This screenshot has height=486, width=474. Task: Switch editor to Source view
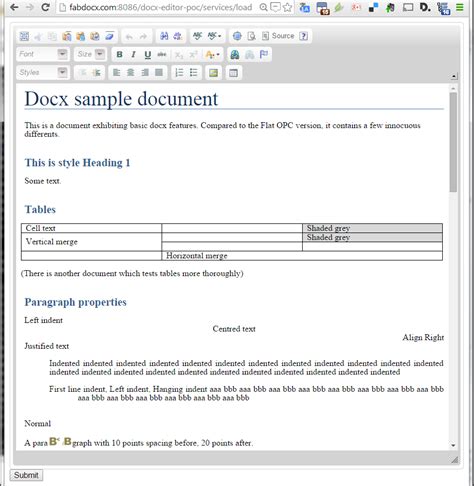[278, 36]
